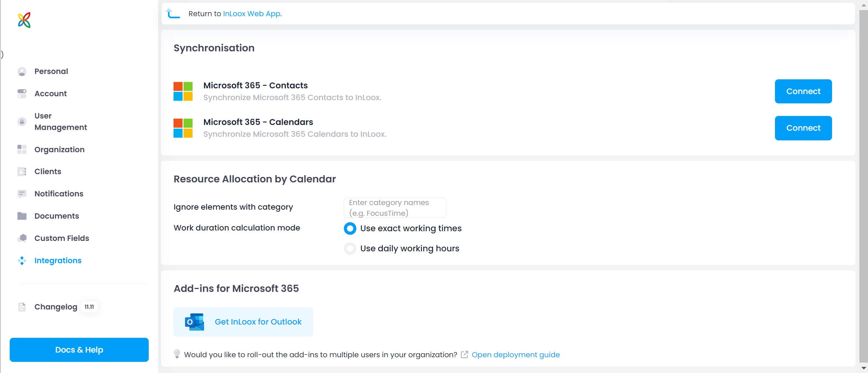Select the Account card icon
This screenshot has height=373, width=868.
click(x=22, y=93)
